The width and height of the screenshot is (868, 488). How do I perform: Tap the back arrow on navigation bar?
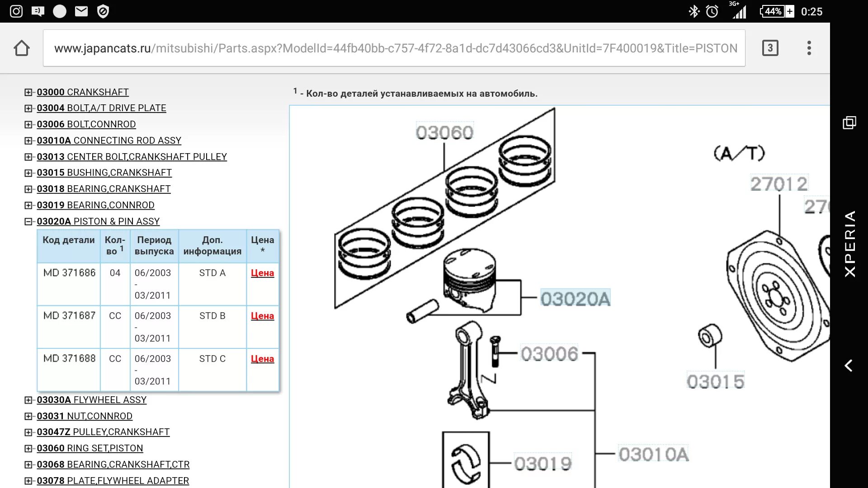(849, 366)
